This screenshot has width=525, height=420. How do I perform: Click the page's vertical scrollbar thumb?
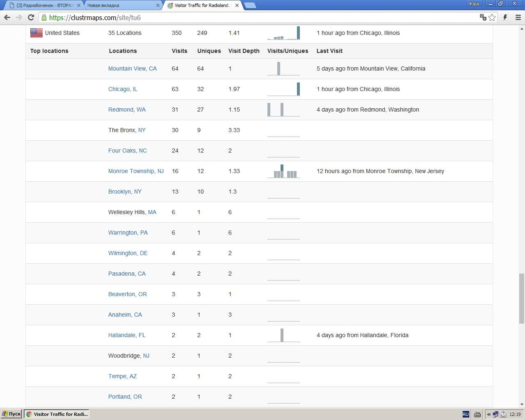pyautogui.click(x=522, y=298)
